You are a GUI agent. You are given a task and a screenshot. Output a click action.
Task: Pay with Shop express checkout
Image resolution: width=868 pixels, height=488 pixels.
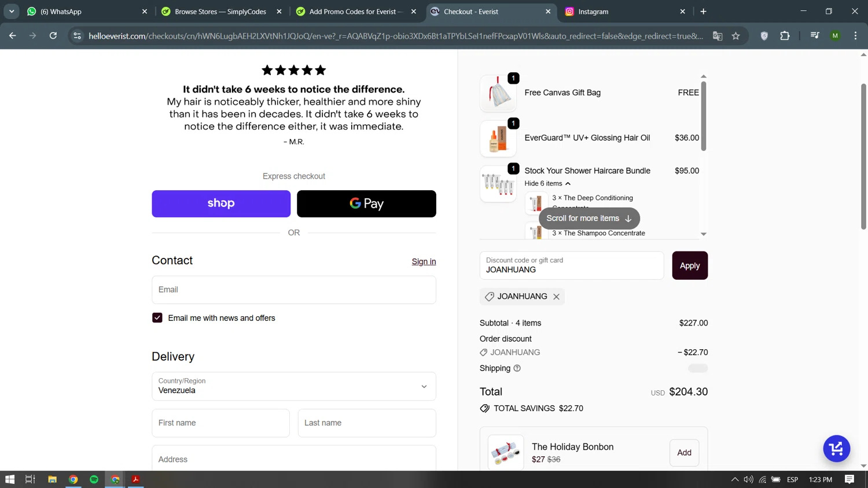coord(221,204)
